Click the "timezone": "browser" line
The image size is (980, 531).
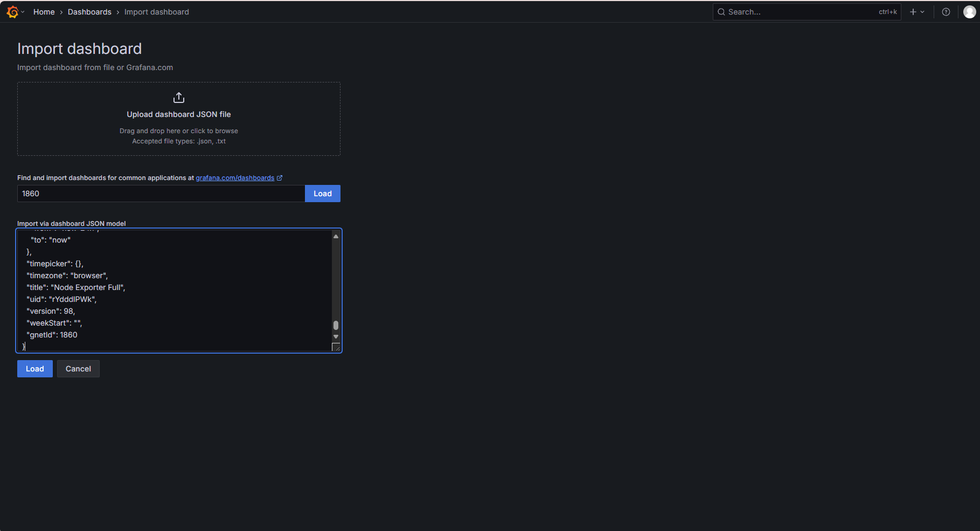[67, 275]
